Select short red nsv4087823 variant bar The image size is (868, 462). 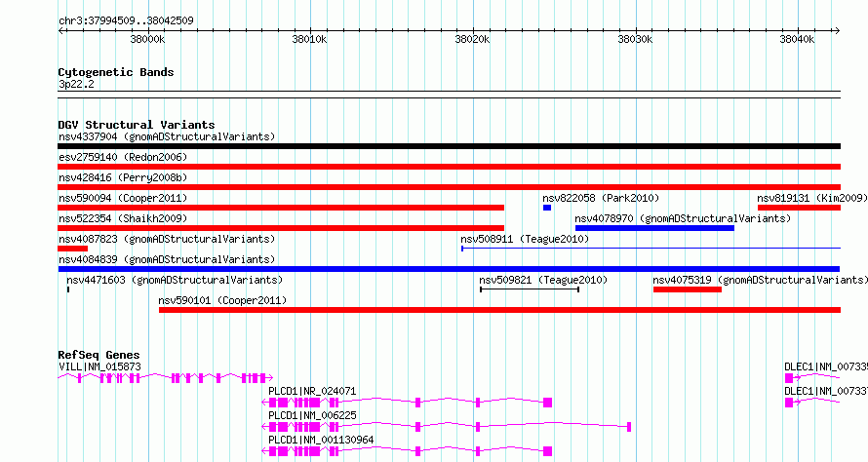coord(72,249)
